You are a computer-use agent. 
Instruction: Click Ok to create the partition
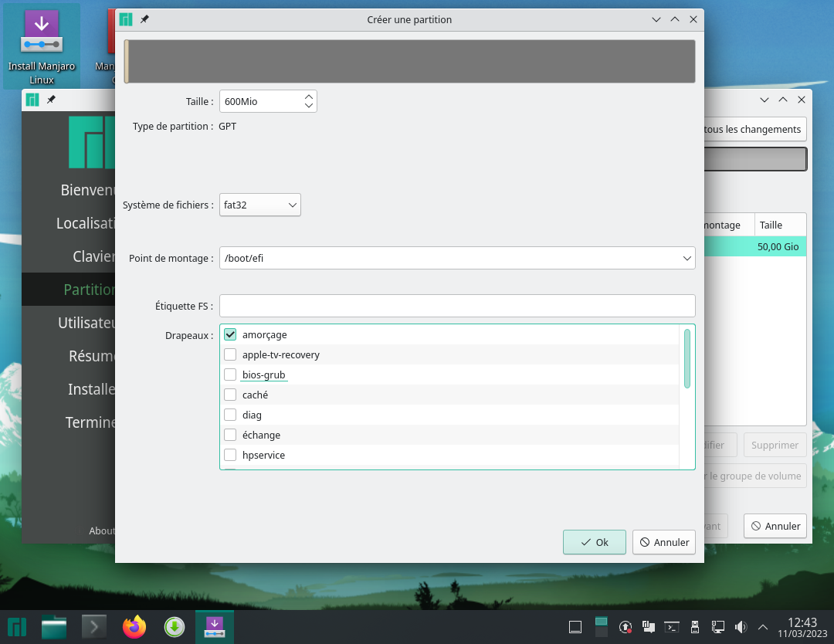point(594,542)
